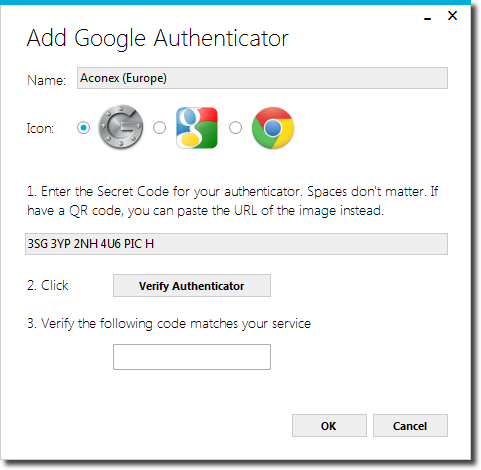Confirm with the OK button
Viewport: 481px width, 470px height.
click(329, 426)
